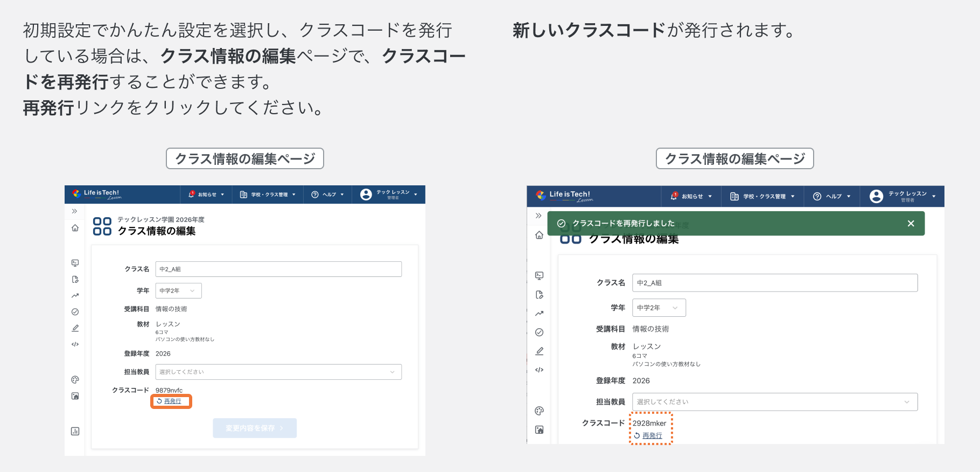Click the checkmark circle icon in the left sidebar
Screen dimensions: 980x472
(x=75, y=312)
